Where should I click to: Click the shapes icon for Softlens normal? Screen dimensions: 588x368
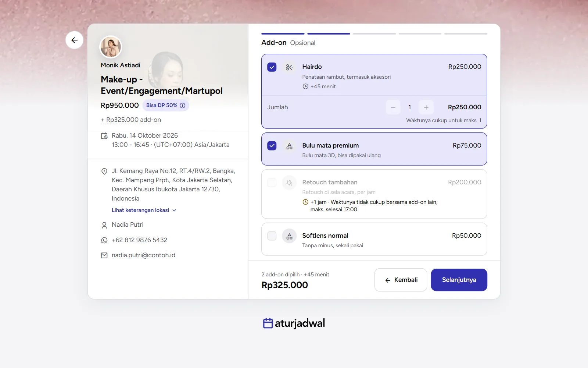pos(289,236)
